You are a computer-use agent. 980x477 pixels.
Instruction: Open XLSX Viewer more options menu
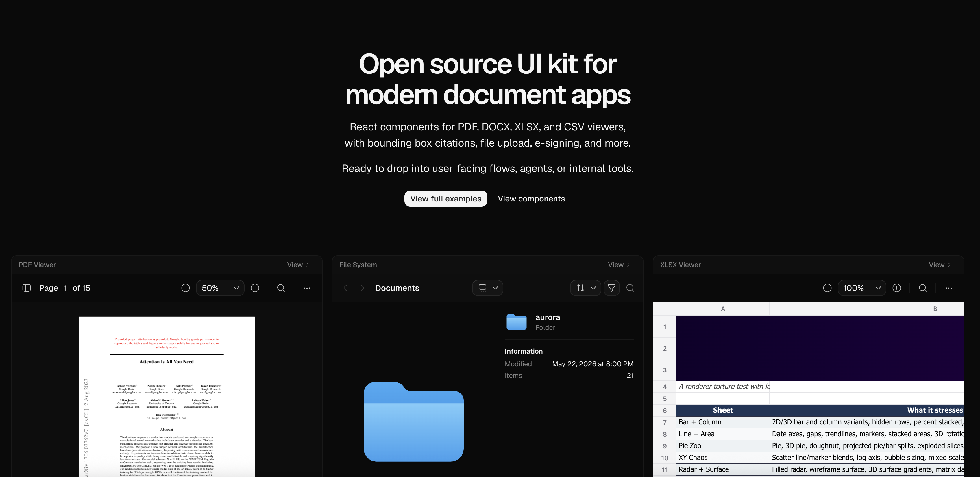tap(949, 288)
